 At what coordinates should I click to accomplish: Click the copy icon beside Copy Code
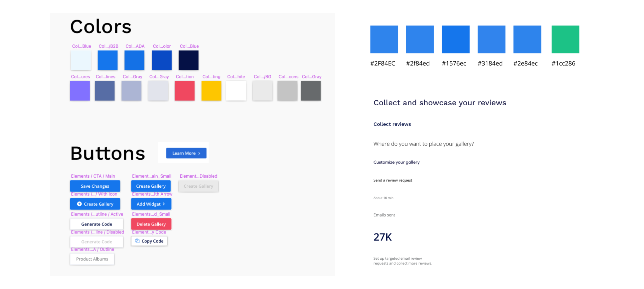coord(137,241)
